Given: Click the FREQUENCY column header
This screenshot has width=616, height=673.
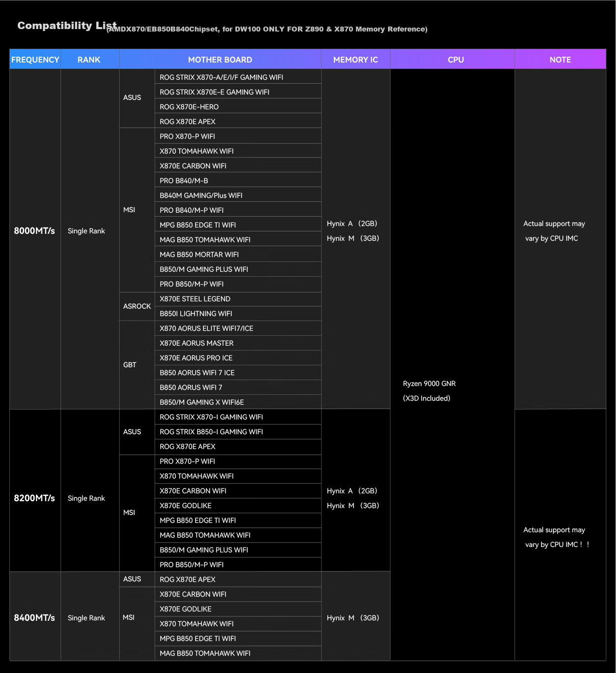Looking at the screenshot, I should 35,60.
